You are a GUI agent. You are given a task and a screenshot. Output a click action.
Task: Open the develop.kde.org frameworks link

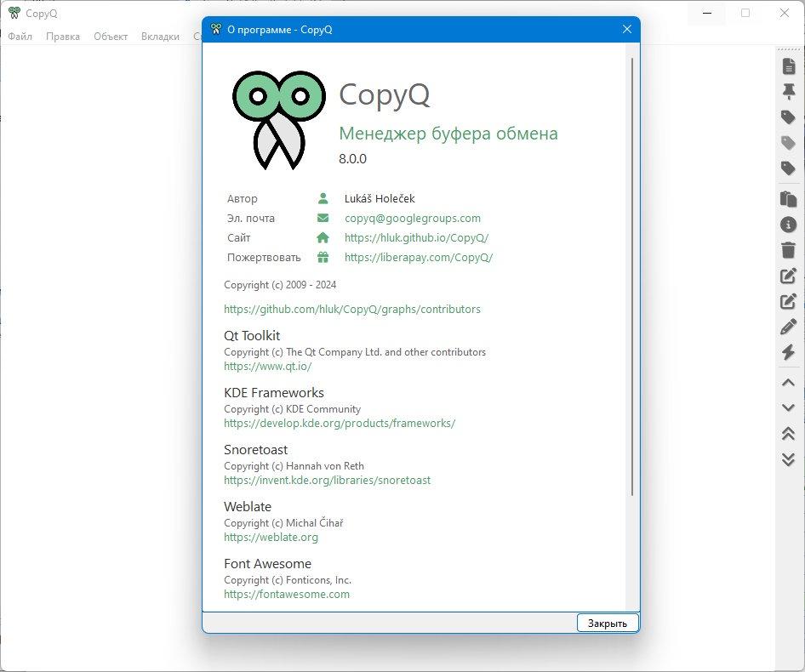point(340,423)
